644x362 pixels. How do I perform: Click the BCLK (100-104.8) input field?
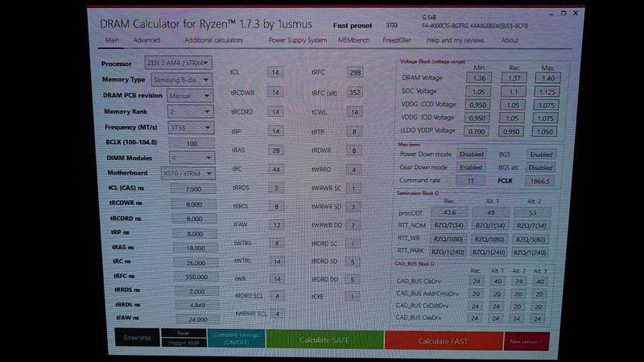click(x=192, y=143)
